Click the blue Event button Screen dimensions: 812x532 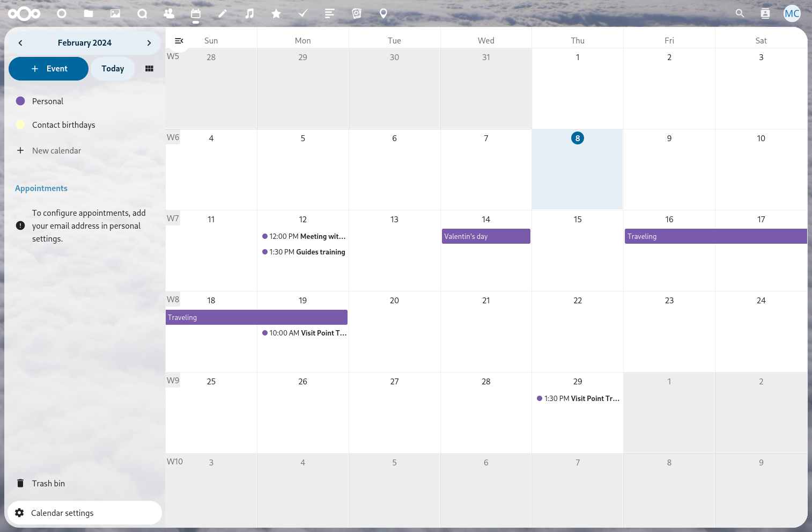(x=49, y=69)
